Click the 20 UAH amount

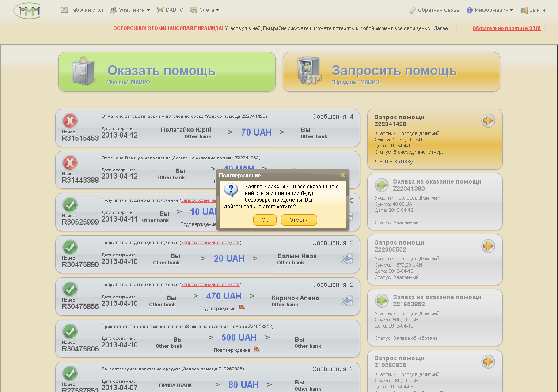pyautogui.click(x=229, y=259)
